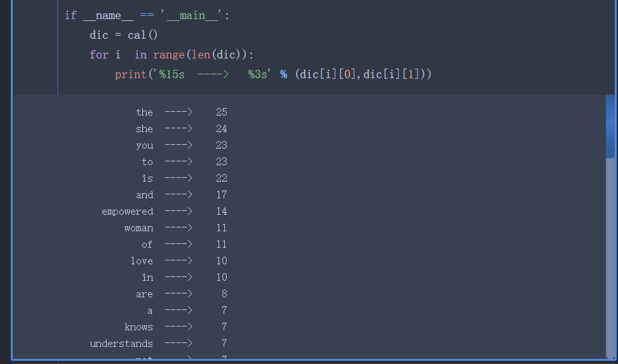618x364 pixels.
Task: Click the 'print' keyword in the code
Action: point(130,74)
